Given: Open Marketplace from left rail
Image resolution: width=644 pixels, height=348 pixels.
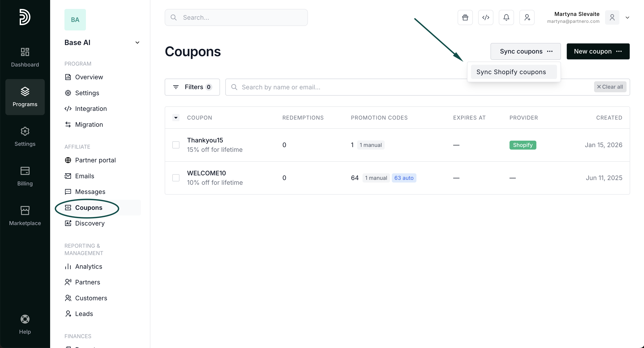Looking at the screenshot, I should [x=25, y=216].
